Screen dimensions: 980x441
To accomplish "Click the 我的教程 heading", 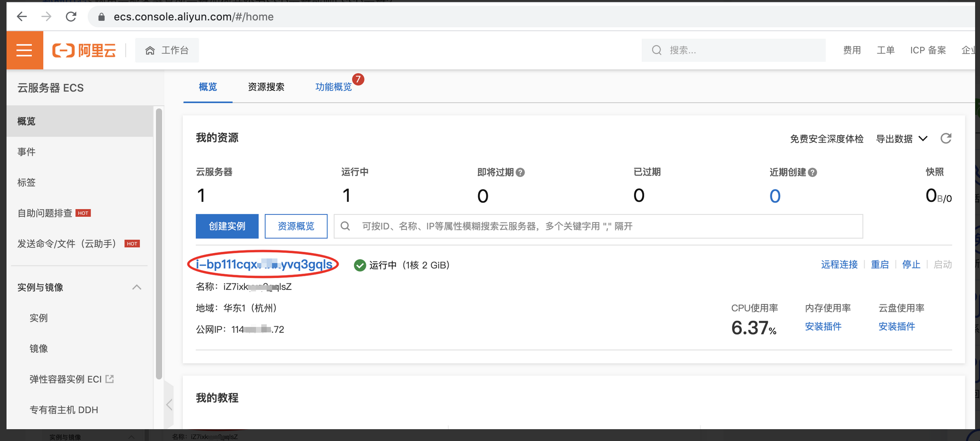I will click(x=217, y=398).
